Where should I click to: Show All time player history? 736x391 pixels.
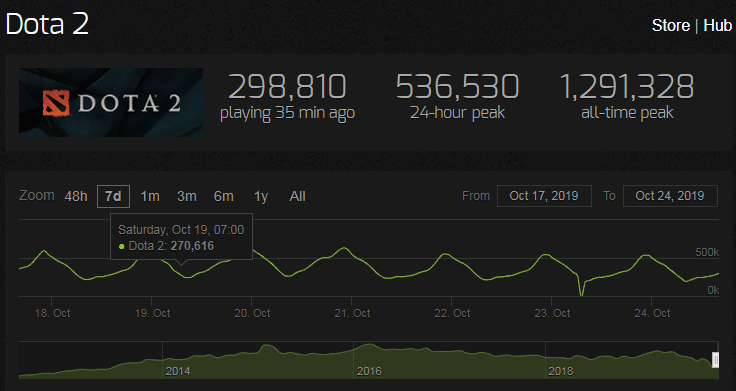pos(297,196)
